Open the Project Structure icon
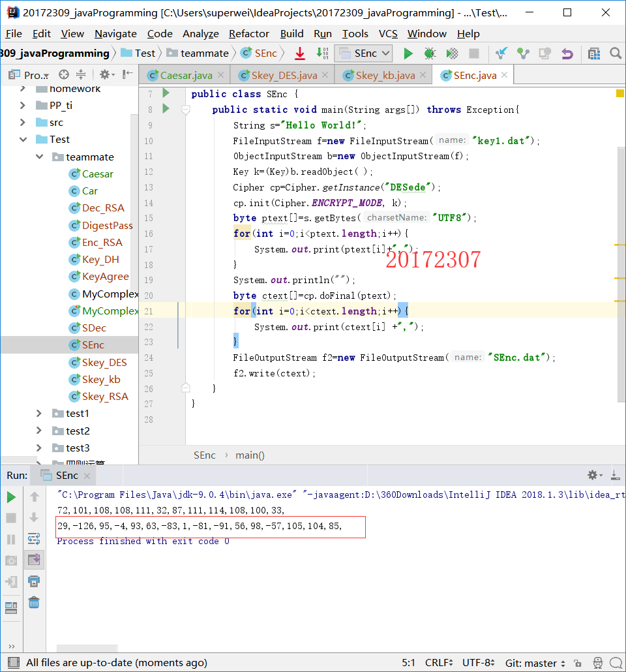The width and height of the screenshot is (626, 672). tap(594, 53)
